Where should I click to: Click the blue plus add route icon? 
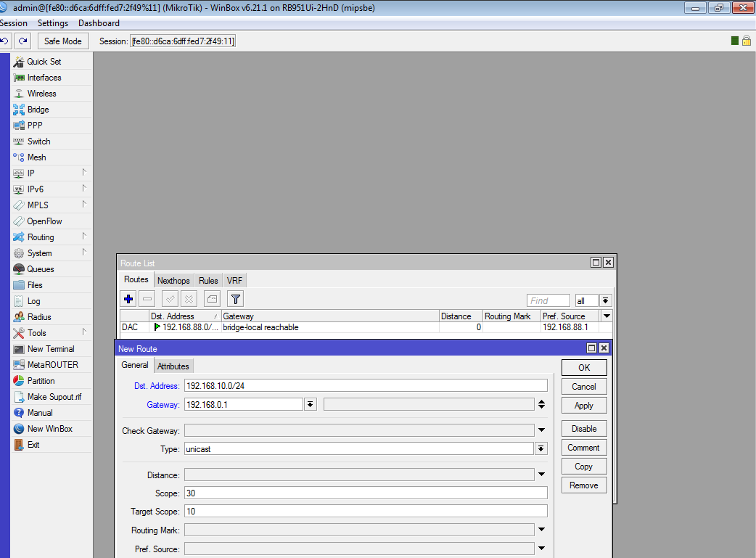coord(128,299)
